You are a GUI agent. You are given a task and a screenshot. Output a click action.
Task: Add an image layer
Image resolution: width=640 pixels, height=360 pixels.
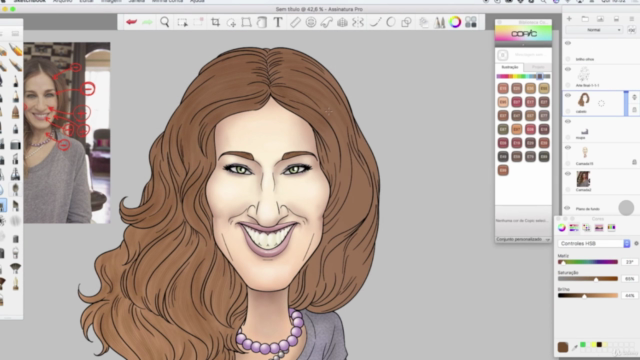tap(600, 19)
